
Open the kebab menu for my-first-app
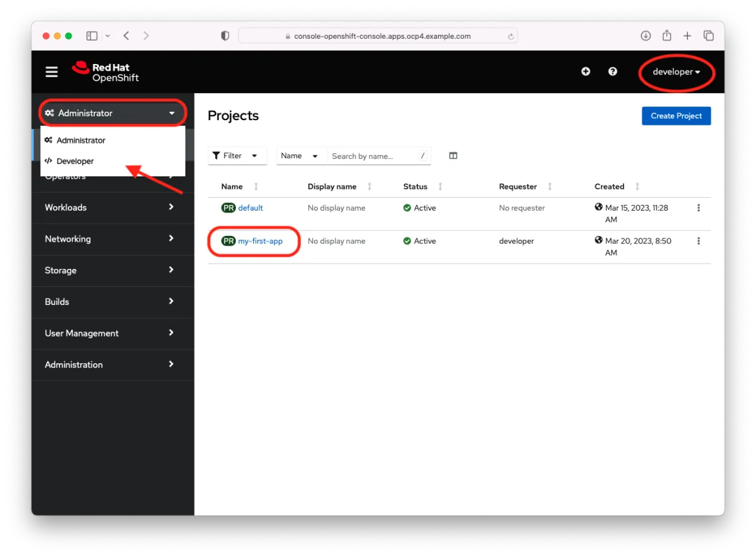(x=698, y=240)
